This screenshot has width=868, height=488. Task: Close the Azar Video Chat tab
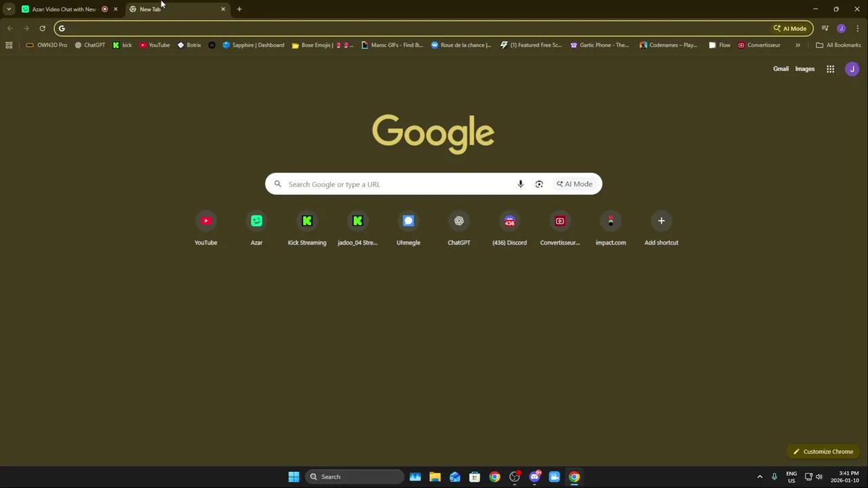click(115, 9)
